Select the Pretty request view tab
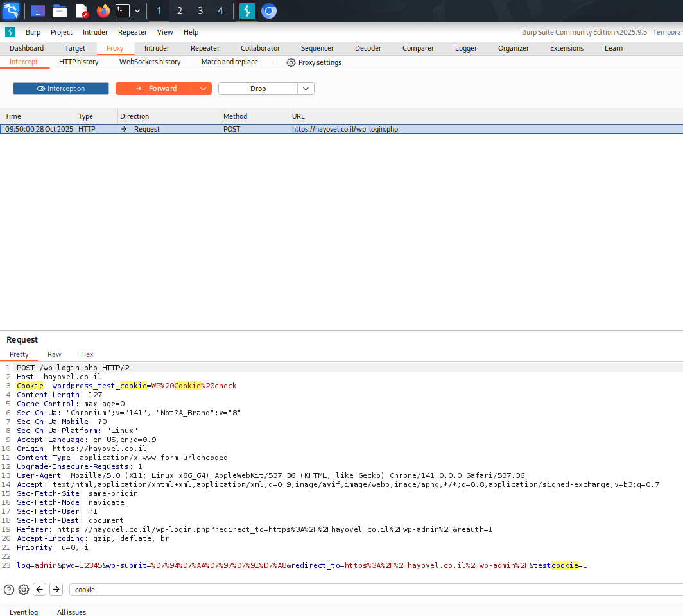 pyautogui.click(x=19, y=354)
